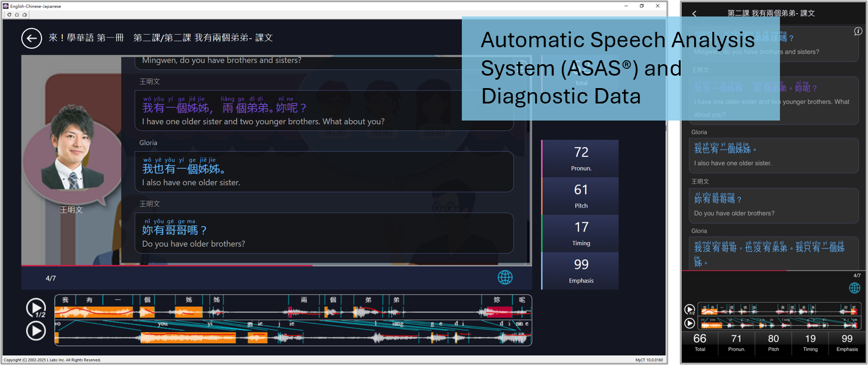
Task: Open Timing score 19 in mobile view
Action: tap(810, 342)
